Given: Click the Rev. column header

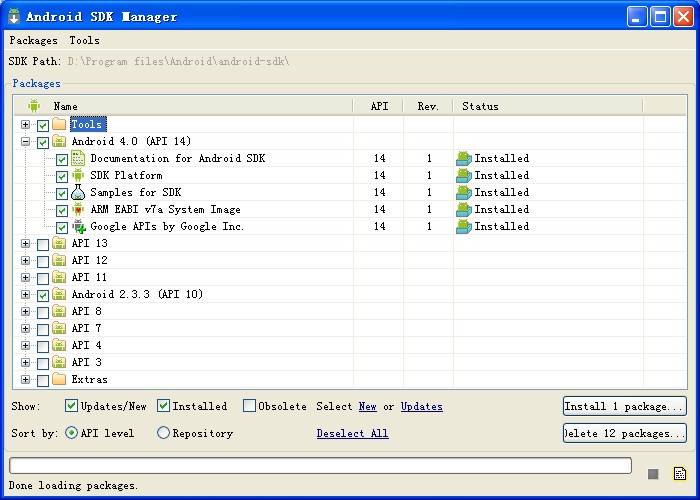Looking at the screenshot, I should click(x=428, y=106).
